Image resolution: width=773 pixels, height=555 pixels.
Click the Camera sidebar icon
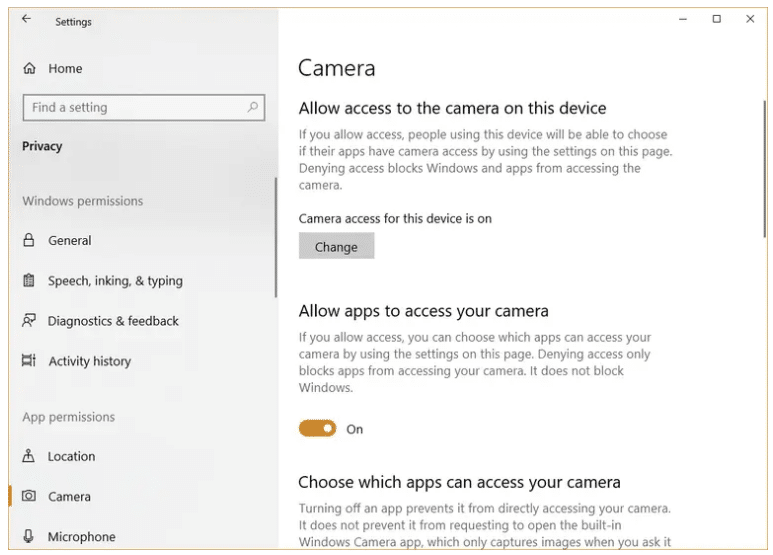click(29, 496)
